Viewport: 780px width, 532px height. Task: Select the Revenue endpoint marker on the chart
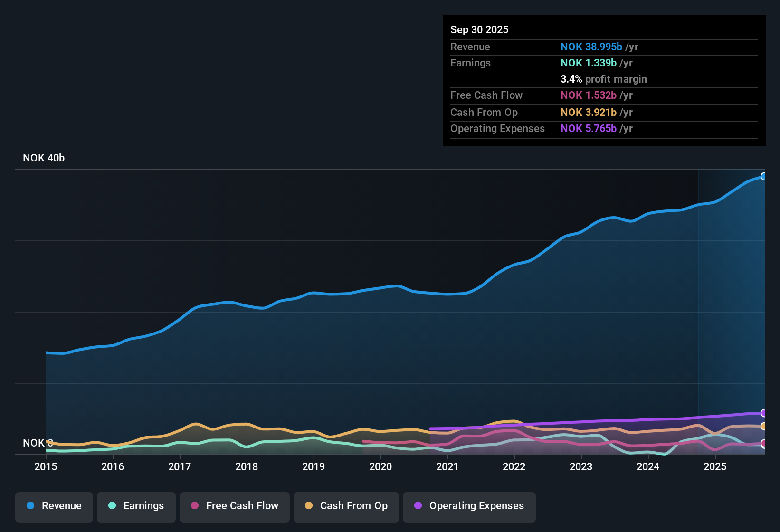click(x=764, y=176)
